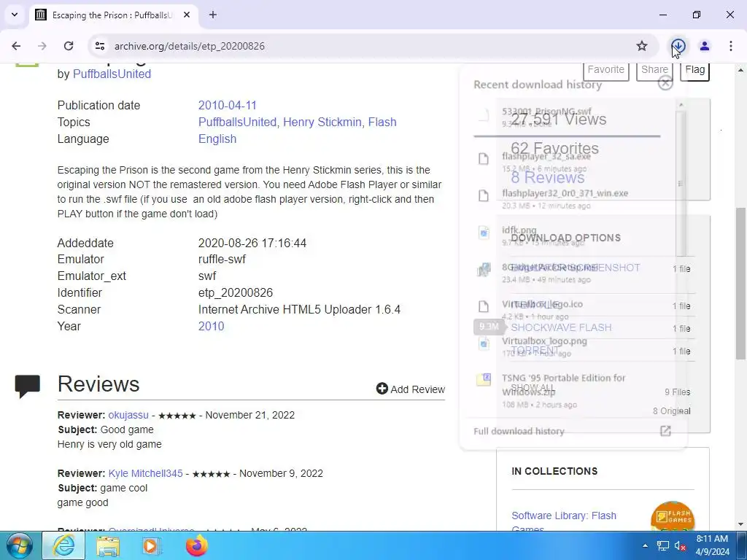747x560 pixels.
Task: Click the muted volume tray icon
Action: (680, 545)
